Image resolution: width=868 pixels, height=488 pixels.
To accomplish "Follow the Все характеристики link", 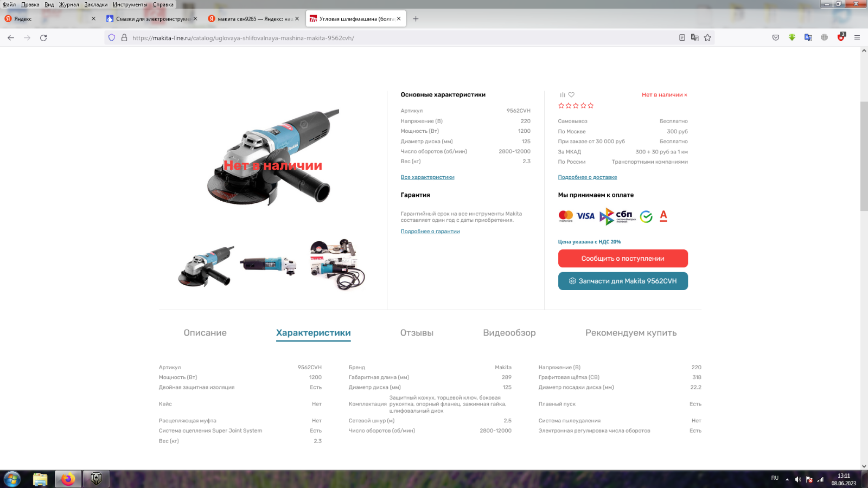I will 427,177.
